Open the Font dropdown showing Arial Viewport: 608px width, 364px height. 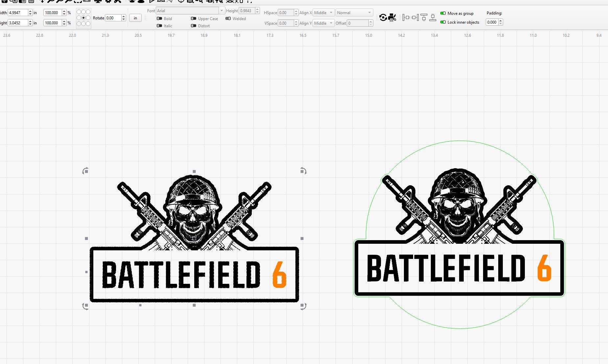tap(190, 11)
